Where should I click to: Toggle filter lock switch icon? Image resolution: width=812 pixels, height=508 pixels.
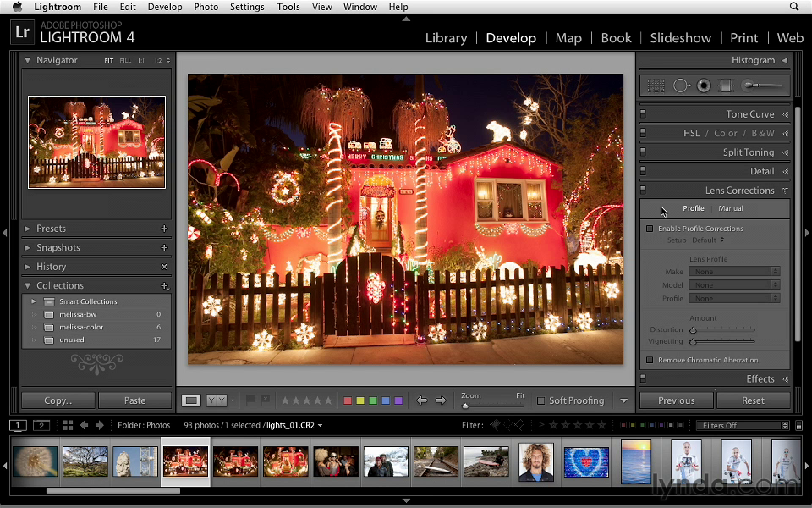tap(798, 426)
